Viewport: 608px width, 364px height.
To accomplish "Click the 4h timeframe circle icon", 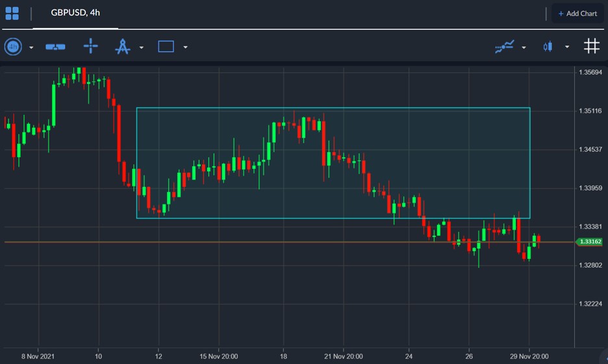I will point(13,47).
